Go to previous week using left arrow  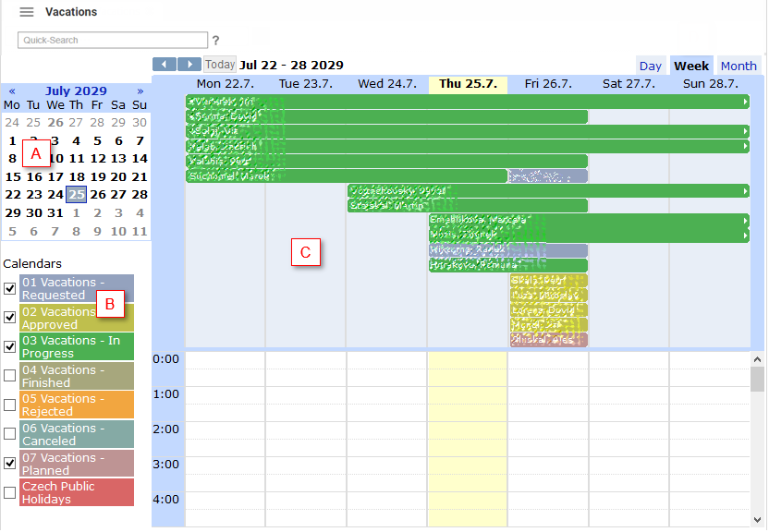coord(165,64)
